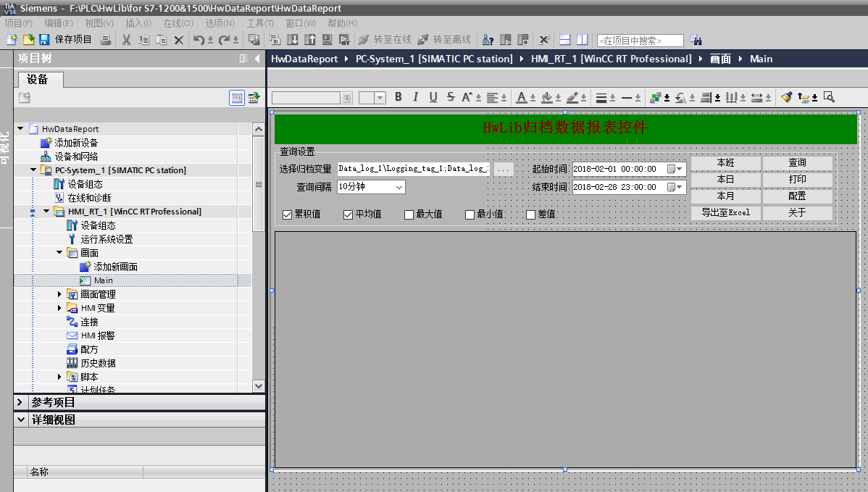Screen dimensions: 868x492
Task: Click the Start runtime RT icon
Action: 344,40
